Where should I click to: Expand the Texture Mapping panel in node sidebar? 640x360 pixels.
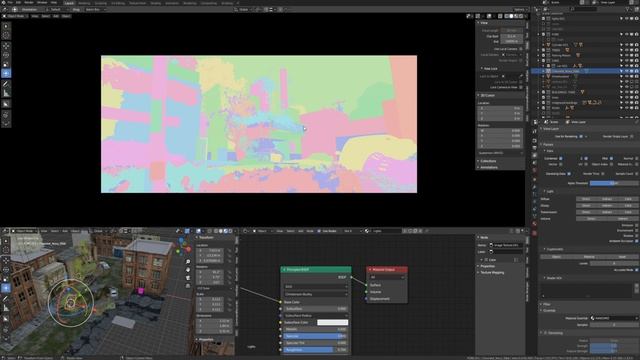[x=492, y=273]
